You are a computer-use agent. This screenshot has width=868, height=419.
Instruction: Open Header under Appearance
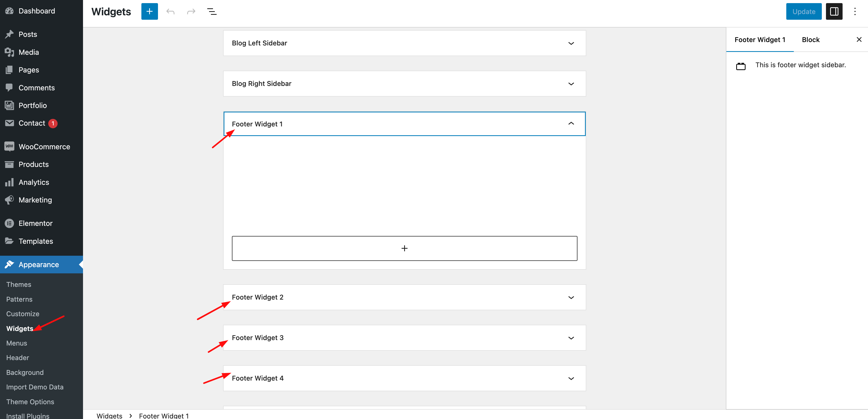tap(18, 357)
